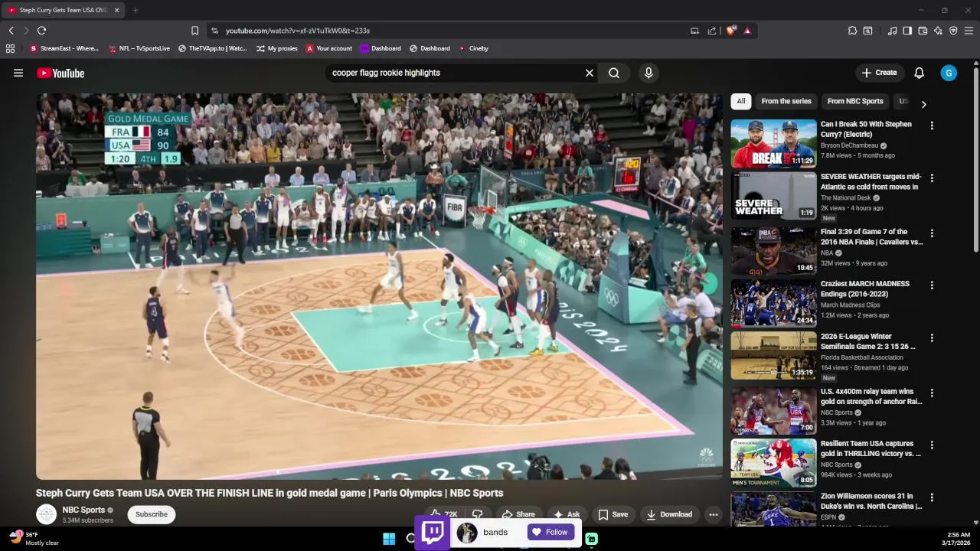Open browser share icon in address bar
This screenshot has height=551, width=980.
[712, 31]
